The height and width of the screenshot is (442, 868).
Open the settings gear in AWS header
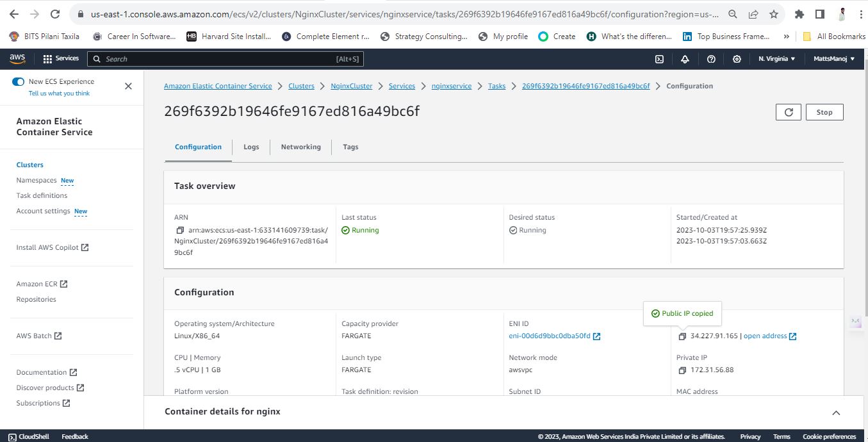[x=737, y=59]
